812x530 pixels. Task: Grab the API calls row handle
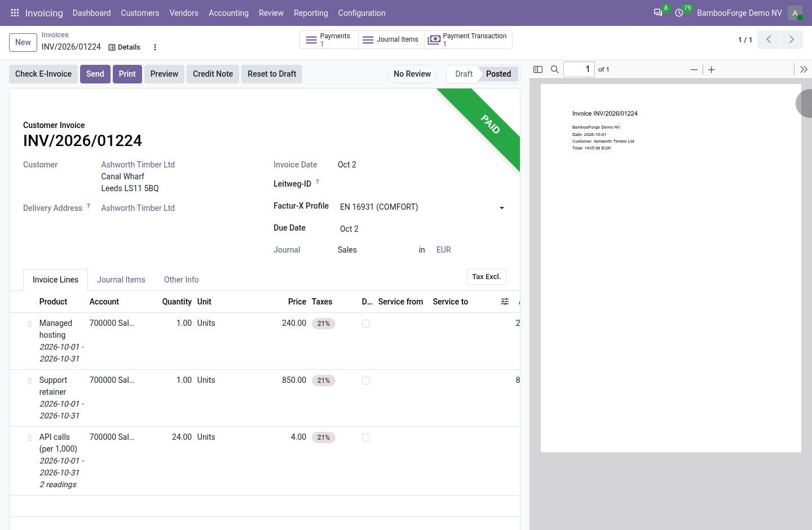coord(29,438)
